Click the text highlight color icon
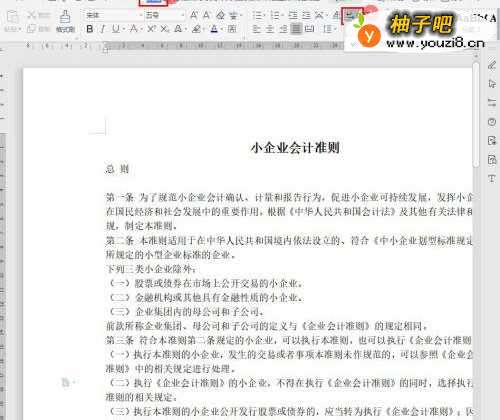The width and height of the screenshot is (500, 420). pyautogui.click(x=196, y=29)
